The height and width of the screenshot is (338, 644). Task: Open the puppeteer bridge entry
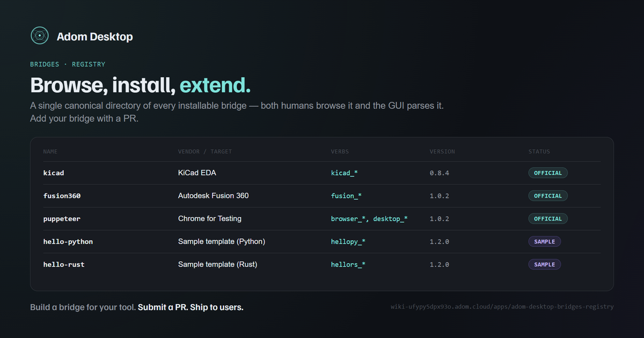point(62,219)
